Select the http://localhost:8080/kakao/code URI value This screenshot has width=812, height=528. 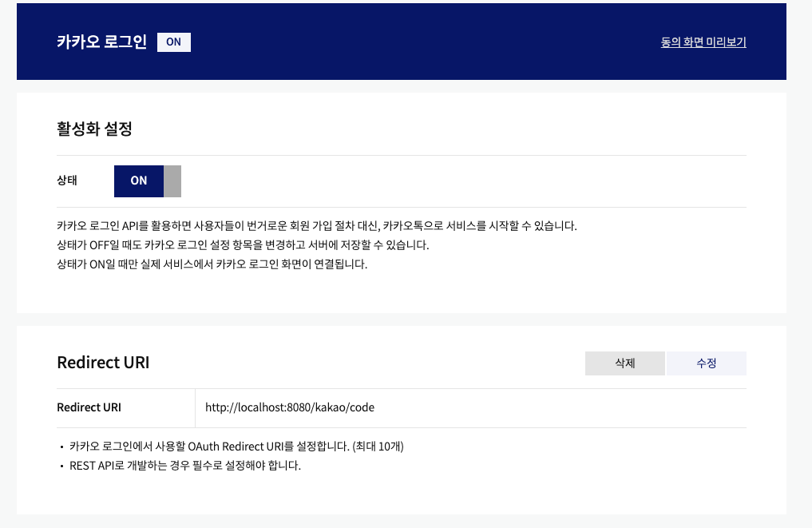(290, 407)
